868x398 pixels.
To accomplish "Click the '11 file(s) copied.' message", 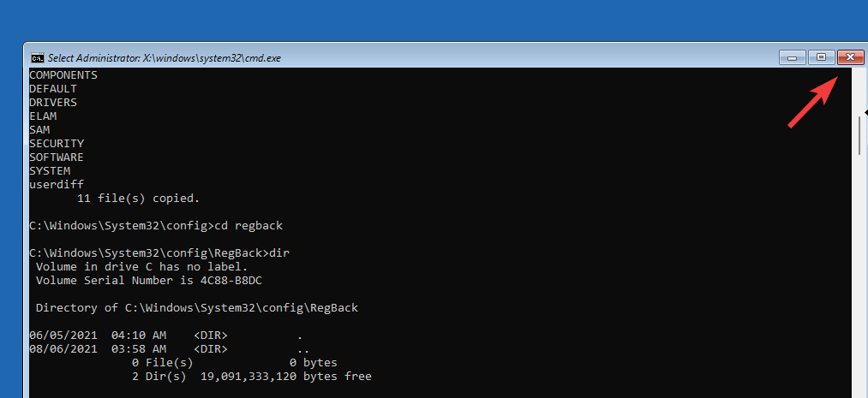I will (139, 198).
